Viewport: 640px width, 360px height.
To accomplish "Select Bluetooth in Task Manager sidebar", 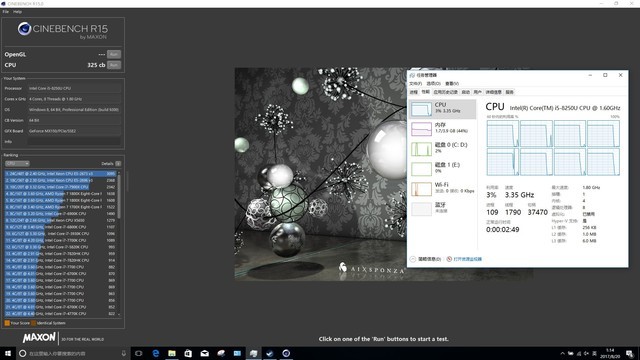I will click(442, 209).
